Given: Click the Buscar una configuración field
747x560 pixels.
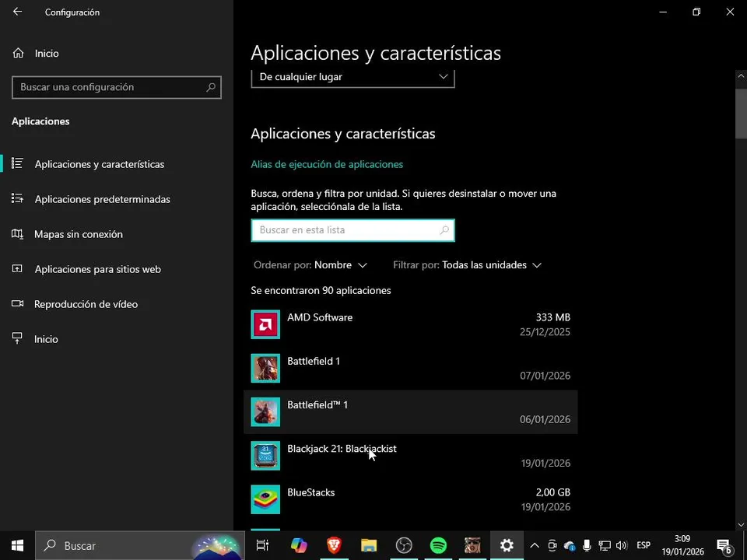Looking at the screenshot, I should click(116, 88).
